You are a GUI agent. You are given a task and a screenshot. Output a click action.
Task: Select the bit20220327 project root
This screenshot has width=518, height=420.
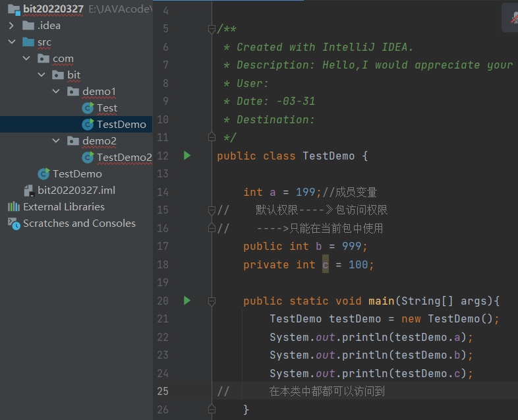tap(53, 9)
